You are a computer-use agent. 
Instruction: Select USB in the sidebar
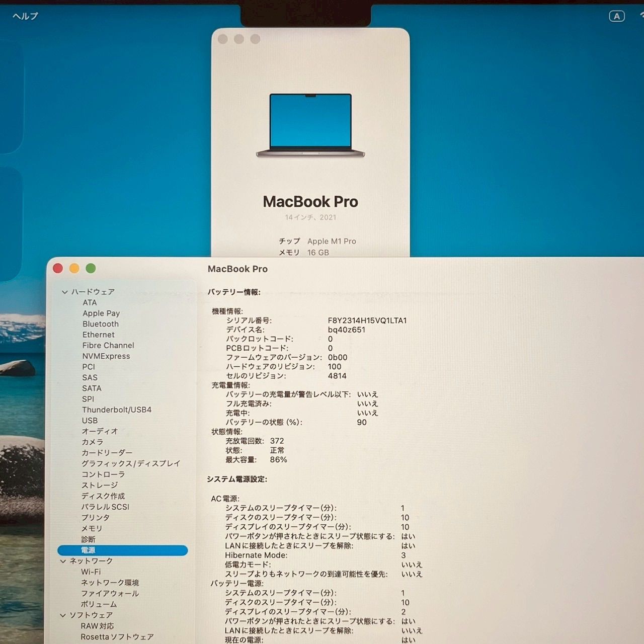[x=90, y=421]
